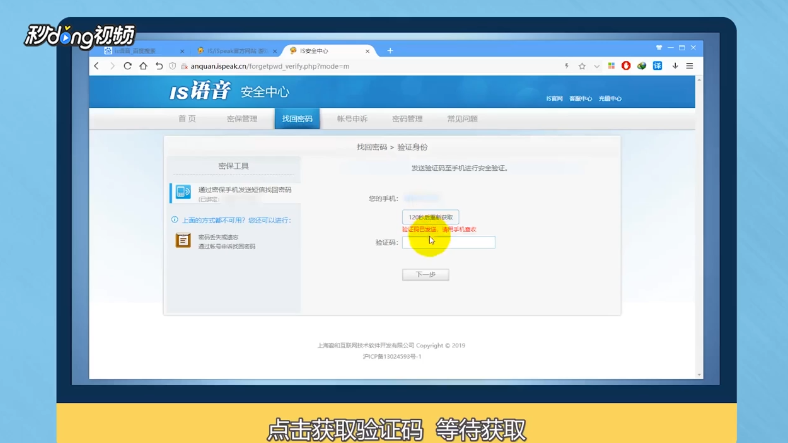Click the info icon beside unavailable-methods note

174,219
